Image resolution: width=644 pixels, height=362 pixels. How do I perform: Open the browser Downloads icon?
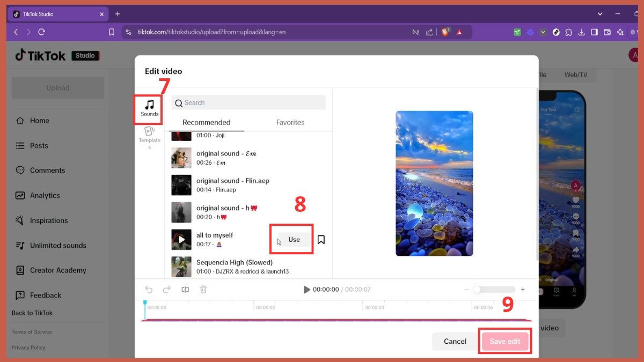pos(582,32)
